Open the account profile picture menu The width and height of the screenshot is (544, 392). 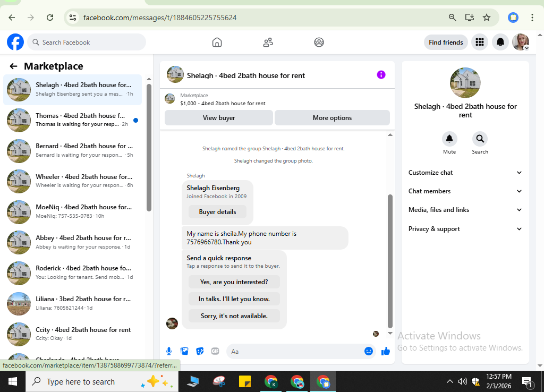(521, 42)
